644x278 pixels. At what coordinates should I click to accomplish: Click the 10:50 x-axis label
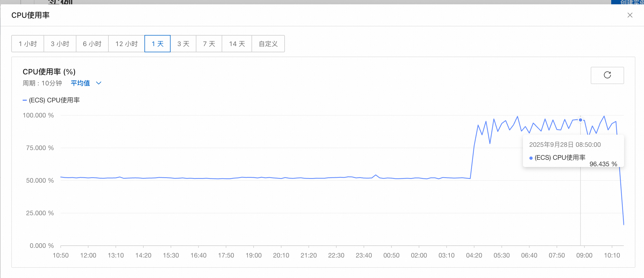click(x=61, y=255)
